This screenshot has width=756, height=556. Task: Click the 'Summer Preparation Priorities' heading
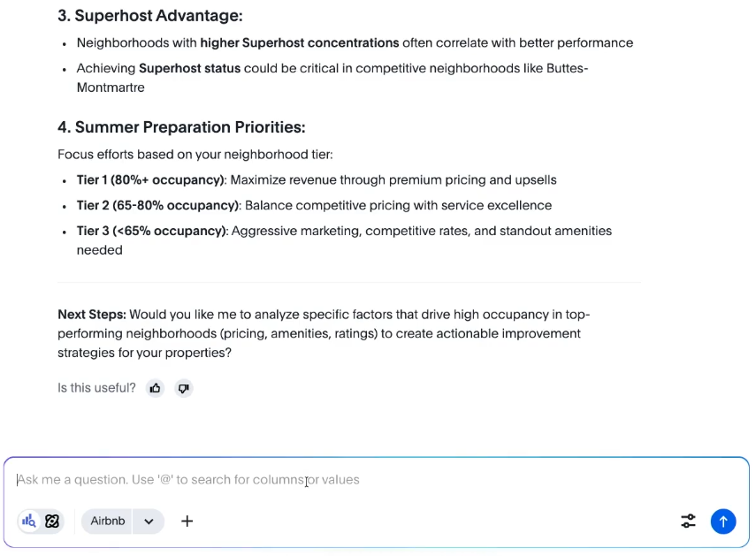(x=181, y=127)
